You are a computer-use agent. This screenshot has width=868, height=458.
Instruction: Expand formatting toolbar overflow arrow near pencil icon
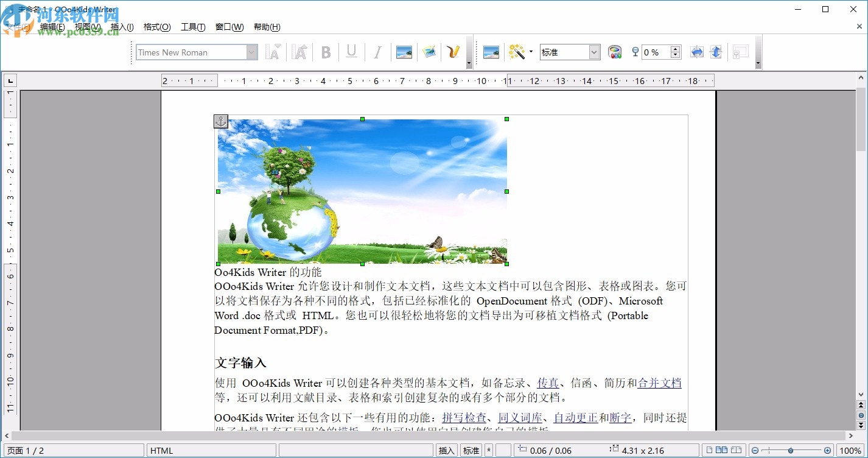tap(469, 63)
